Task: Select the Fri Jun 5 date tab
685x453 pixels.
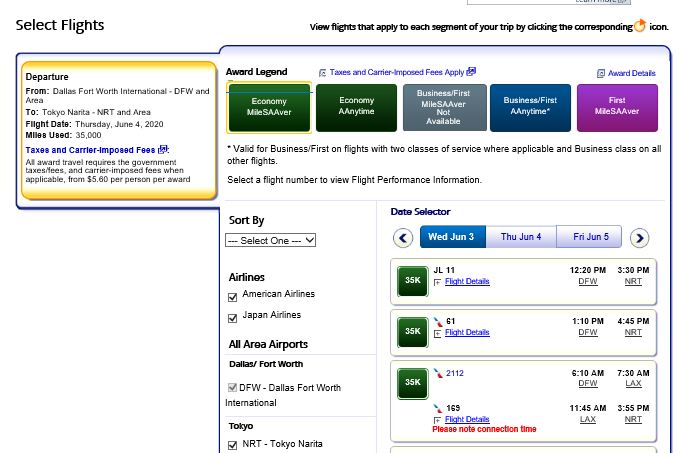Action: (589, 237)
